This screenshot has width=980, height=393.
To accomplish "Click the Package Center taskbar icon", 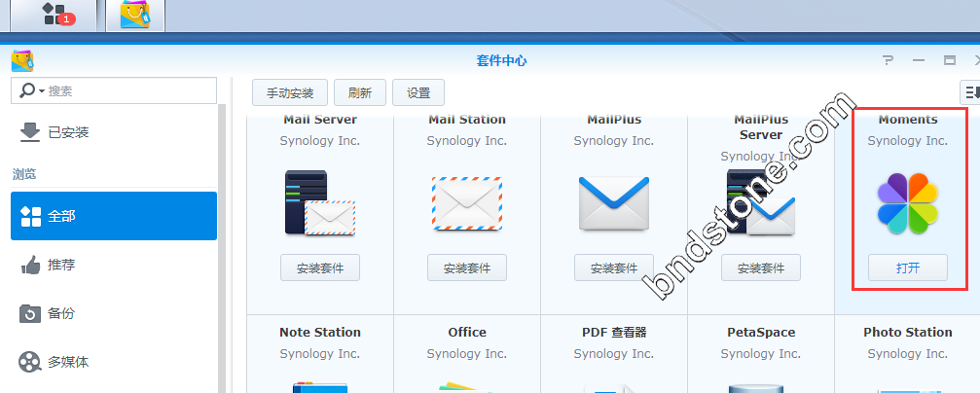I will [135, 15].
